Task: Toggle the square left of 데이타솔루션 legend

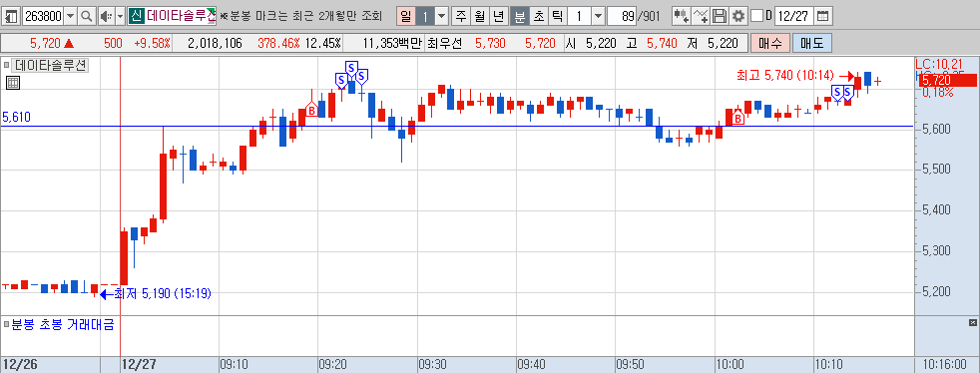Action: (6, 65)
